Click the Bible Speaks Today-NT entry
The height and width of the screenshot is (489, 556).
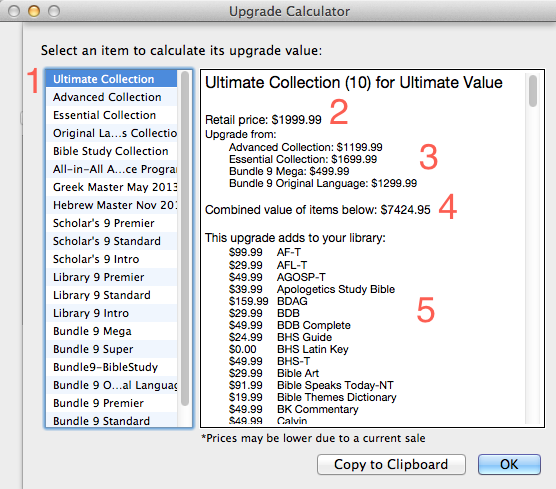[x=311, y=385]
